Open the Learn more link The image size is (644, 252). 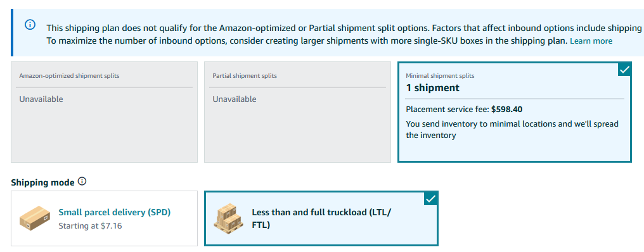(591, 41)
